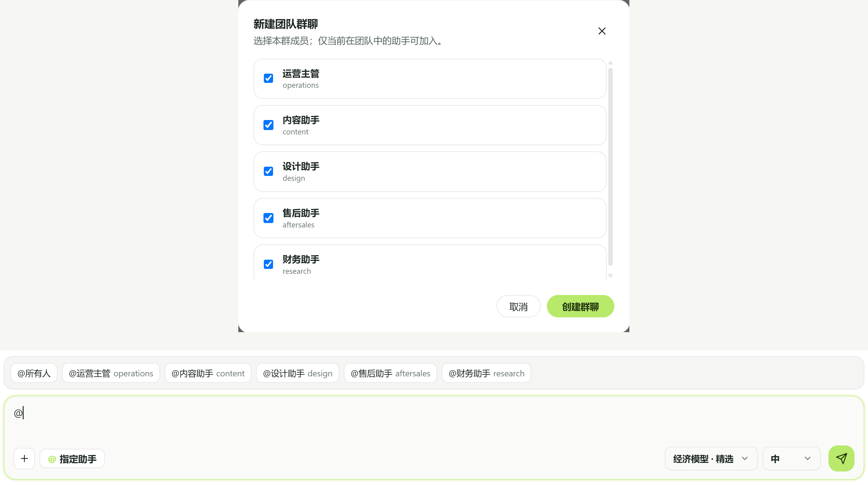Select the @内容助手 content mention chip

coord(208,373)
